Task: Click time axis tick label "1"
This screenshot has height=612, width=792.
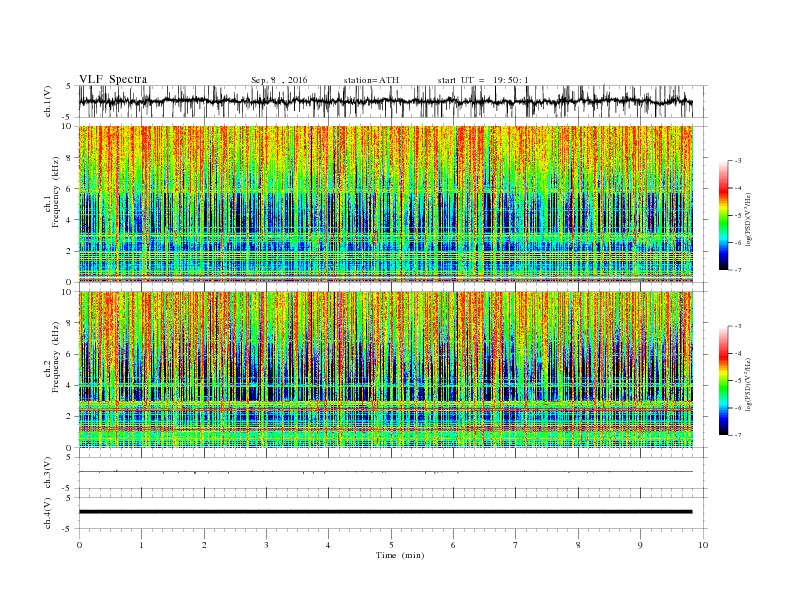Action: 141,545
